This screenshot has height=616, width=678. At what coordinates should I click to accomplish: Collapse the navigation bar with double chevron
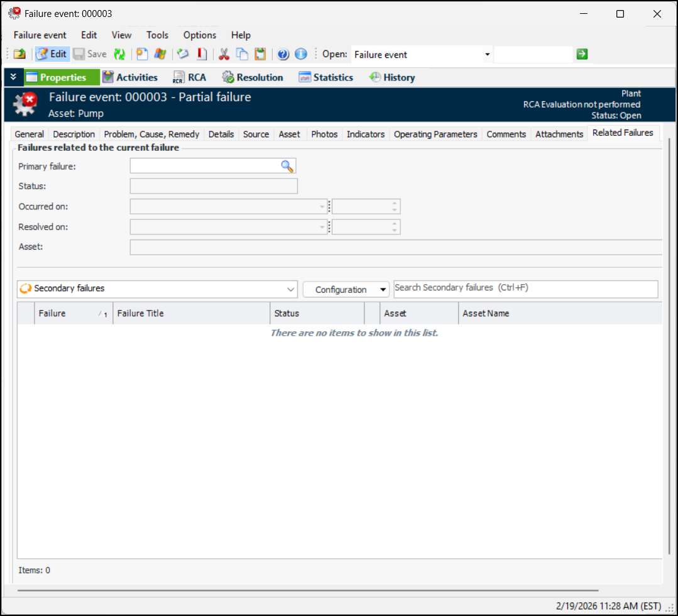[x=13, y=77]
